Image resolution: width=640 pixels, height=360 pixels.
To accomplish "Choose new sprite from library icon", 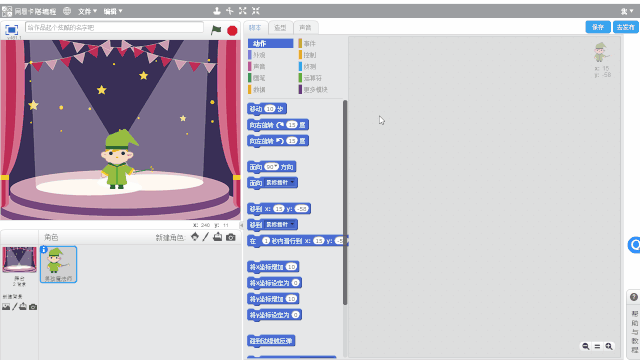I will (195, 237).
